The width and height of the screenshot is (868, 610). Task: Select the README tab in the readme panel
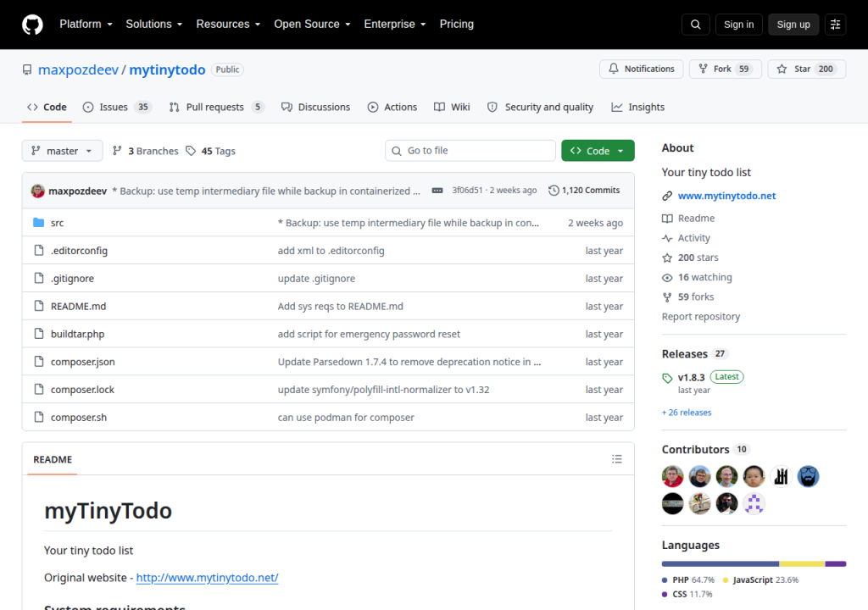coord(53,459)
